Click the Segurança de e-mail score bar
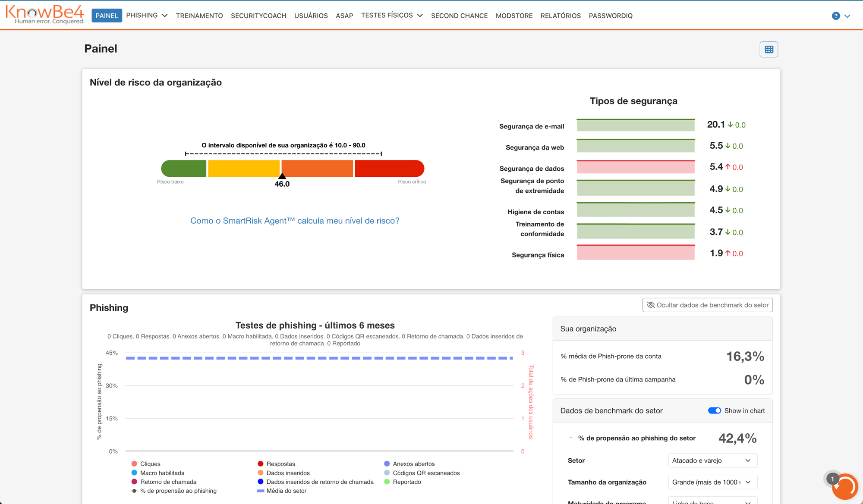863x504 pixels. point(636,125)
